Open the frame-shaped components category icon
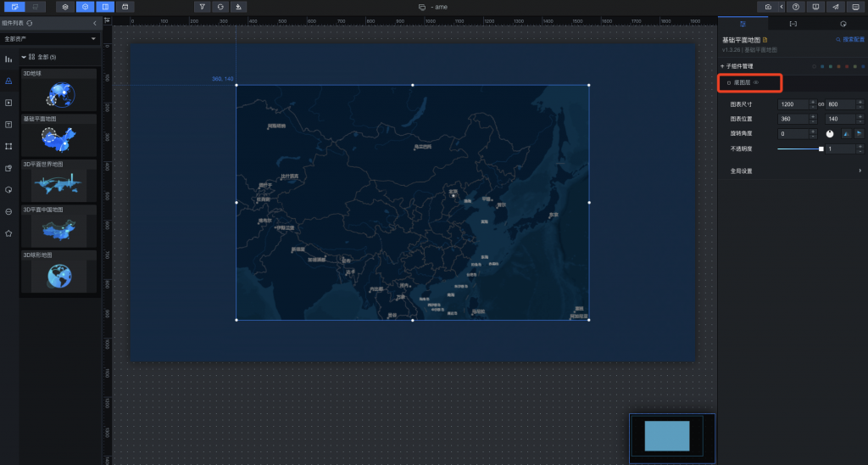 pos(8,146)
